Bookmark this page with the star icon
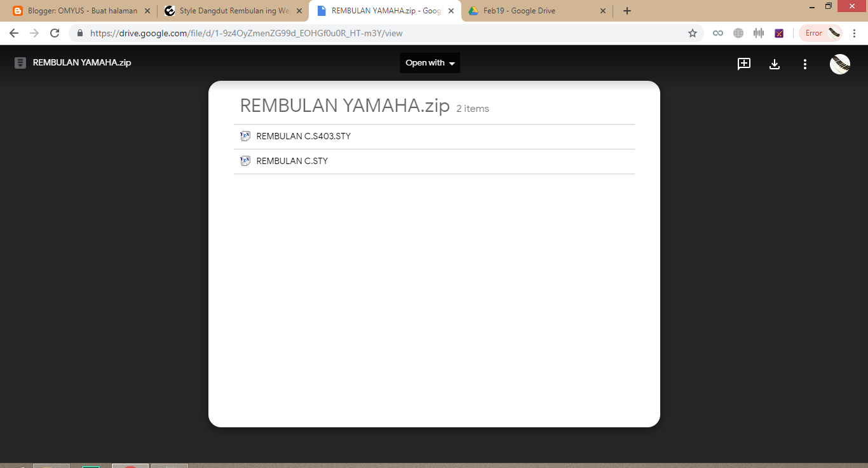Image resolution: width=868 pixels, height=468 pixels. (693, 33)
